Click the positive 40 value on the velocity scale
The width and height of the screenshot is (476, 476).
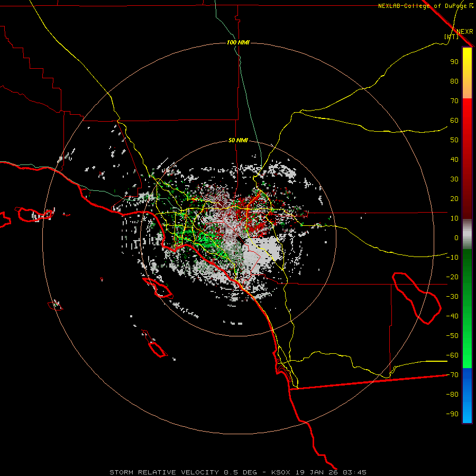pyautogui.click(x=454, y=160)
